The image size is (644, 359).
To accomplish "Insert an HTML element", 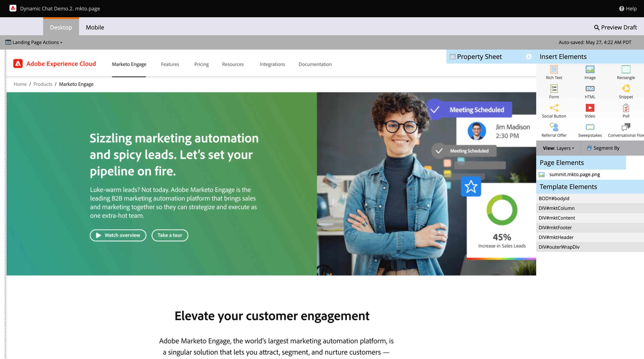I will [x=590, y=91].
